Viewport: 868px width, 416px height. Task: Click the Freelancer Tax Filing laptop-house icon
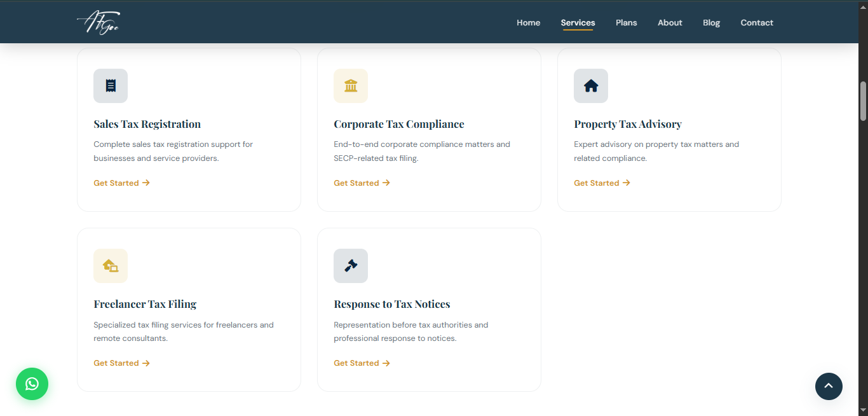[x=111, y=266]
